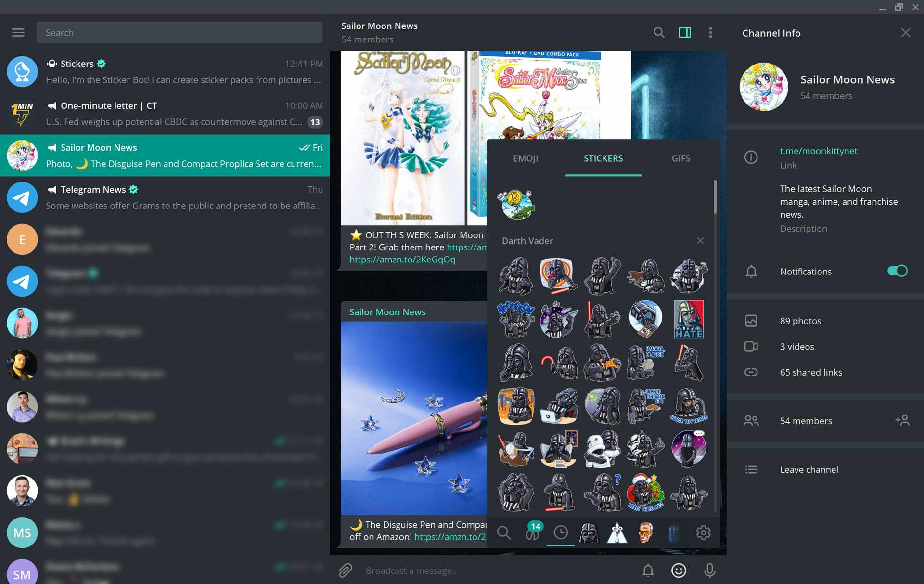Click the two-column layout toggle button

[x=685, y=32]
